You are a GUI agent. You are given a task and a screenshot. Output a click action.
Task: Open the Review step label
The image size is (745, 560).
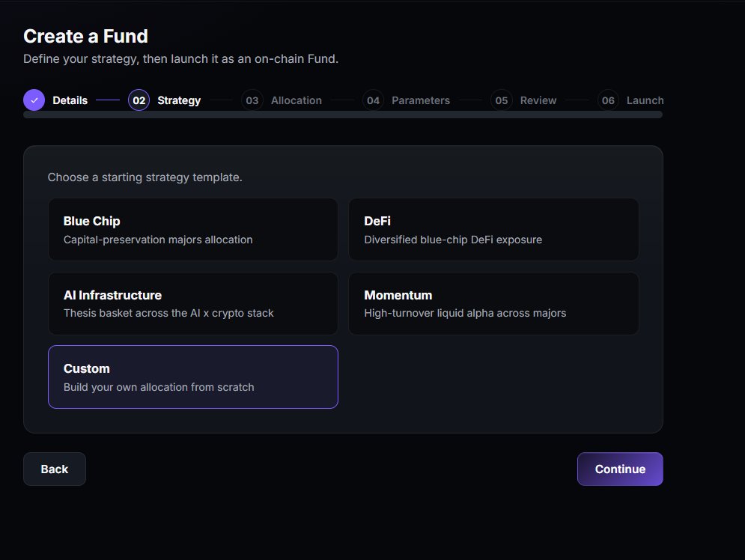click(x=538, y=101)
